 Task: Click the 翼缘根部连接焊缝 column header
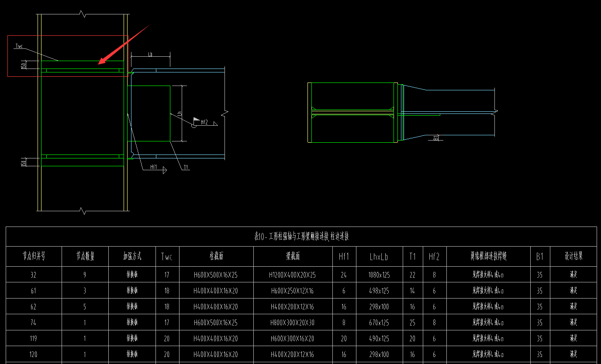[488, 256]
